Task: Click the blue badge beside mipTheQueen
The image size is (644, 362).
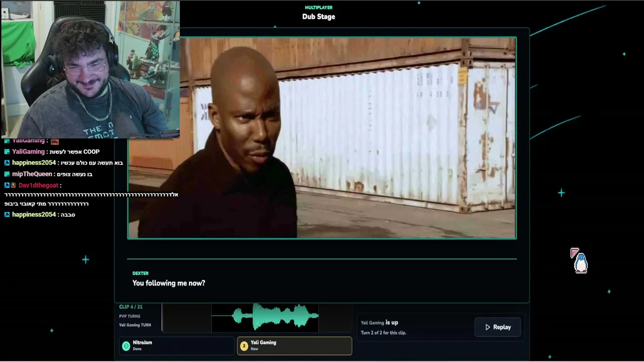Action: pos(7,174)
